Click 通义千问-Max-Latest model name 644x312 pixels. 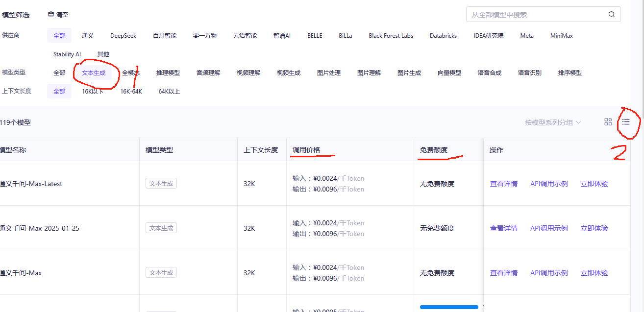point(31,184)
